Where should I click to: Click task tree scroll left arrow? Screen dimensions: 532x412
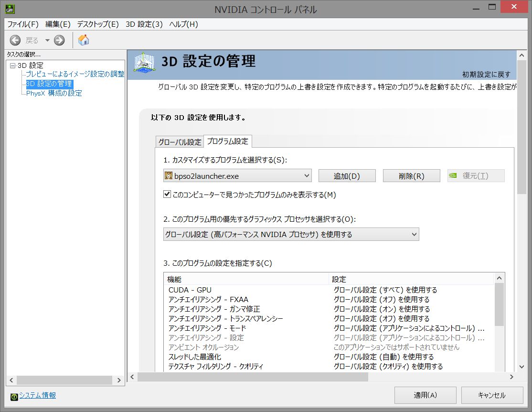(x=11, y=380)
